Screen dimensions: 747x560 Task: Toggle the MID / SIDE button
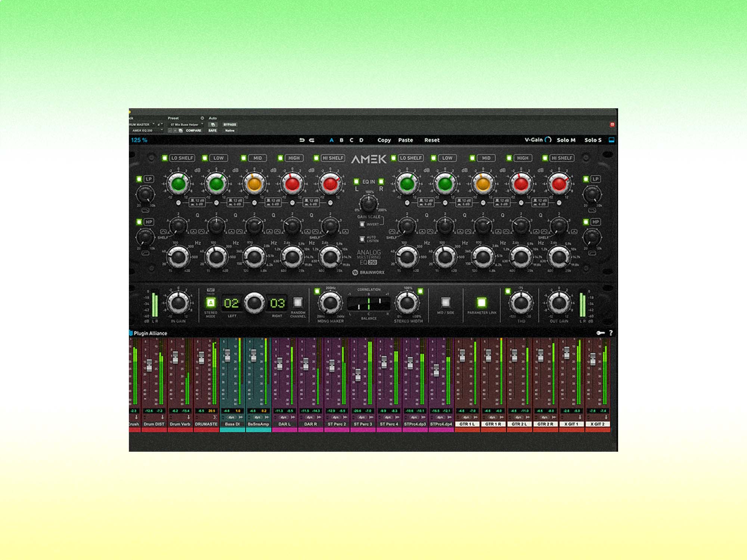click(x=445, y=302)
